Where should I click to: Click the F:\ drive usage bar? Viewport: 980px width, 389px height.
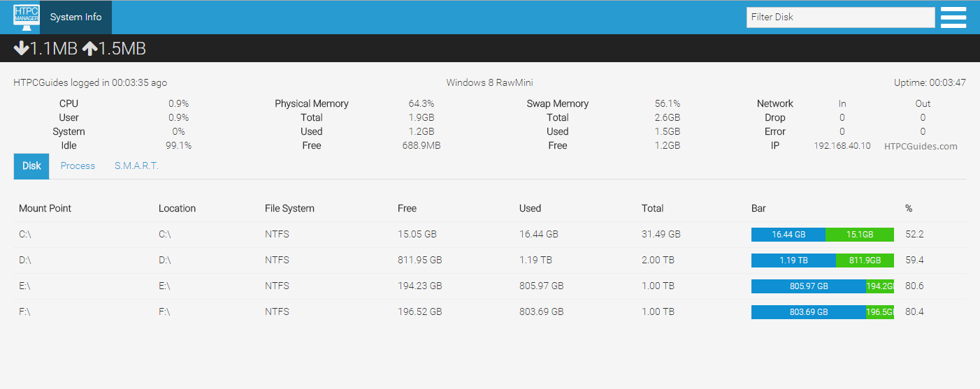tap(822, 312)
